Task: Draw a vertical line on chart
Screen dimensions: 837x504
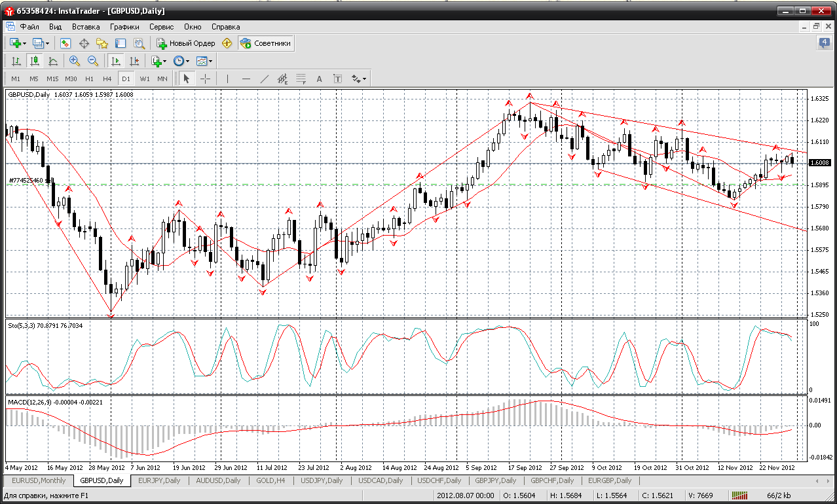Action: click(x=227, y=79)
